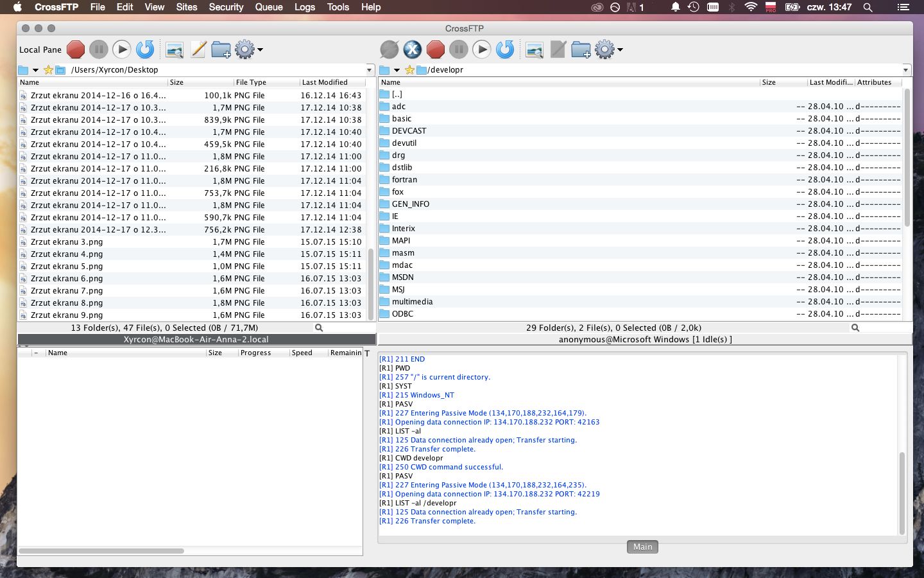
Task: Create a new folder in the local pane
Action: (221, 49)
